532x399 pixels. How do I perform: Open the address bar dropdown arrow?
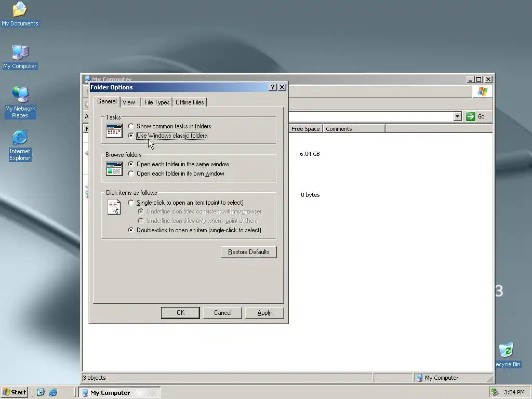tap(457, 116)
